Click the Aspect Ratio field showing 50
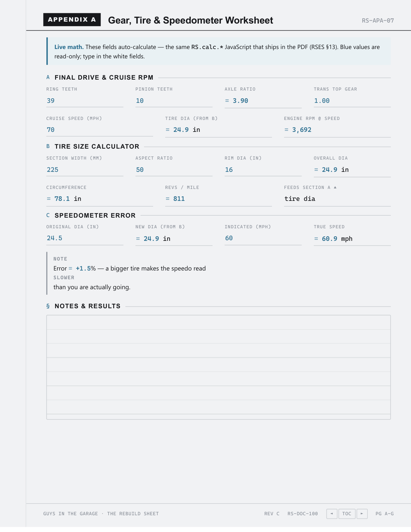Viewport: 411px width, 532px height. 174,170
